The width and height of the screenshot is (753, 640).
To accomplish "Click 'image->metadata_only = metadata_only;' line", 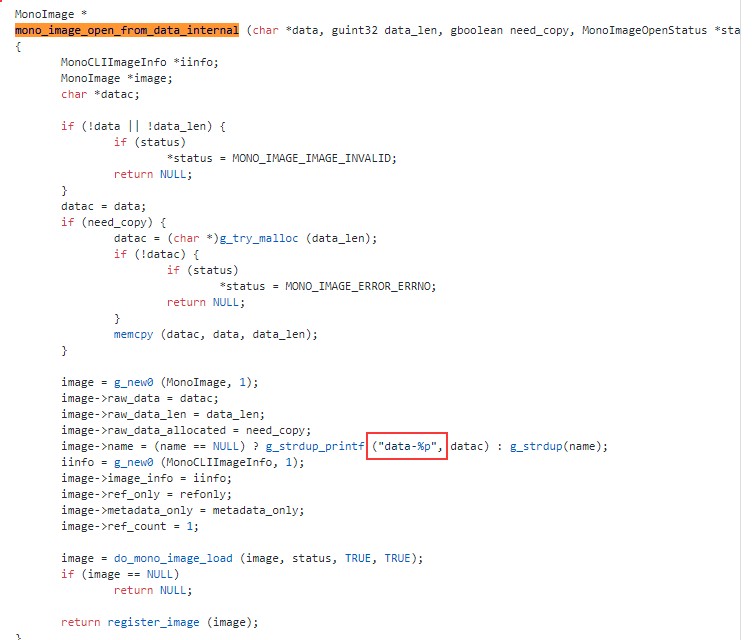I will pyautogui.click(x=182, y=510).
